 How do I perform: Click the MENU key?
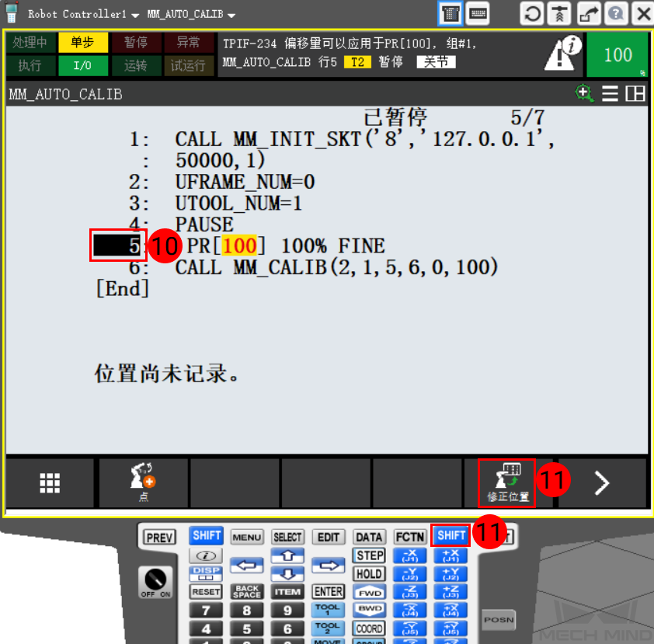pos(246,538)
